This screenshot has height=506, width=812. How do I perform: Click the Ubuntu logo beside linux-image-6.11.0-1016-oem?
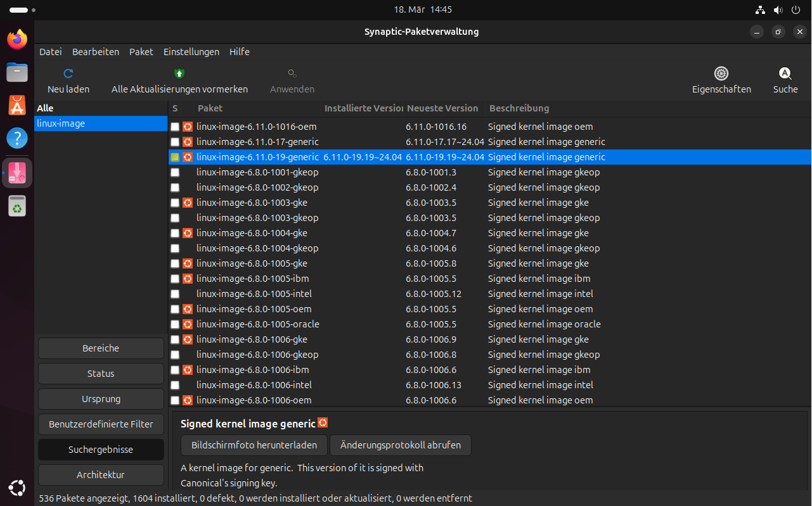click(188, 127)
